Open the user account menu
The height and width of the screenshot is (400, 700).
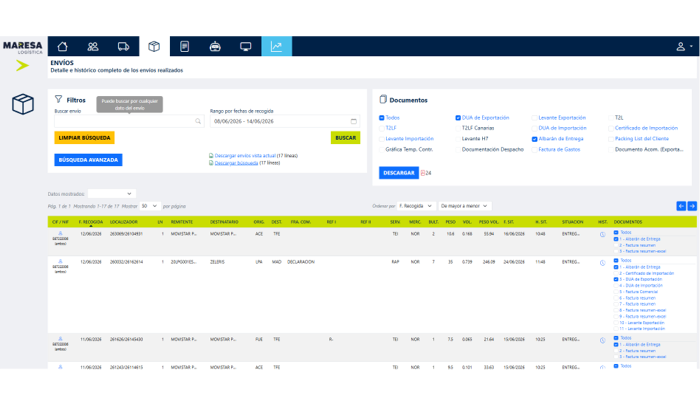click(x=683, y=46)
